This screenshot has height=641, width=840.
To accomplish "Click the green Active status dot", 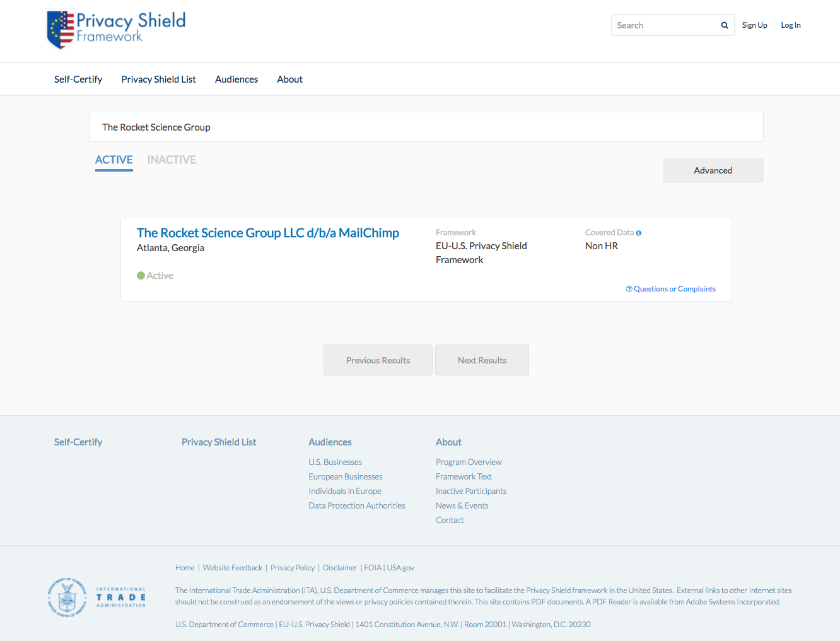I will (x=141, y=276).
